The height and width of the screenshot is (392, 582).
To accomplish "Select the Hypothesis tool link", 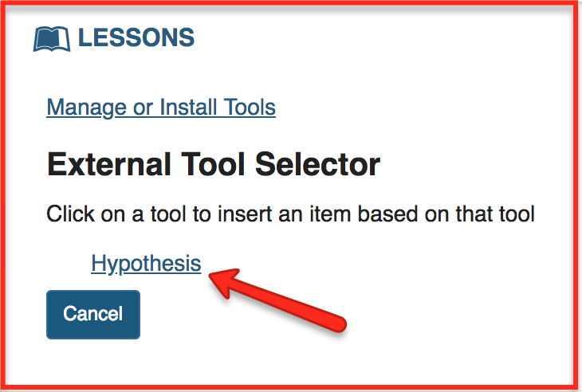I will pyautogui.click(x=146, y=263).
